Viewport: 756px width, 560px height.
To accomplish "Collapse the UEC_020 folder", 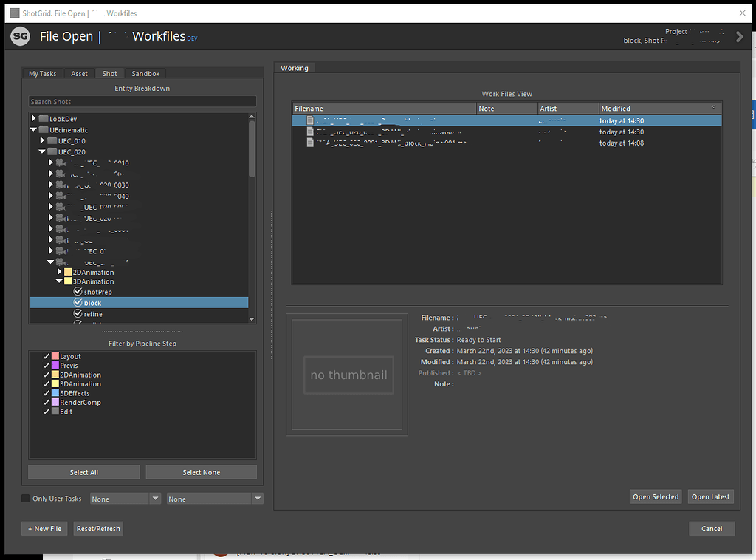I will 42,151.
